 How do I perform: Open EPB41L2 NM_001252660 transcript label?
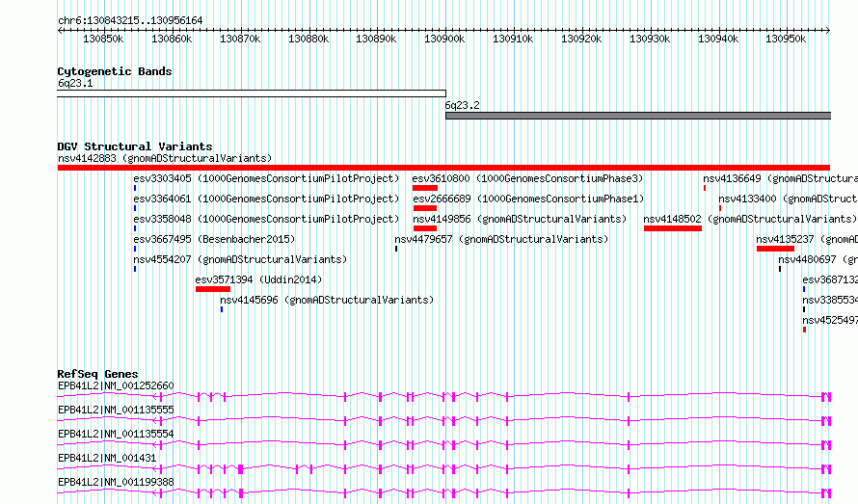click(x=116, y=385)
